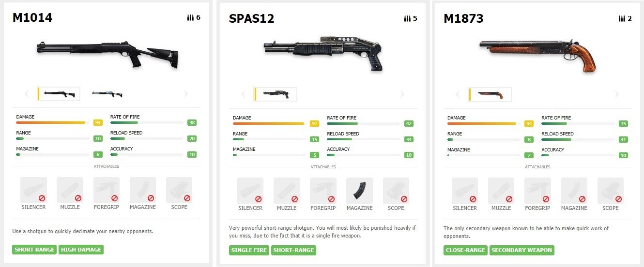This screenshot has width=644, height=267.
Task: Click the SPAS12 Magazine attachment icon
Action: coord(359,191)
